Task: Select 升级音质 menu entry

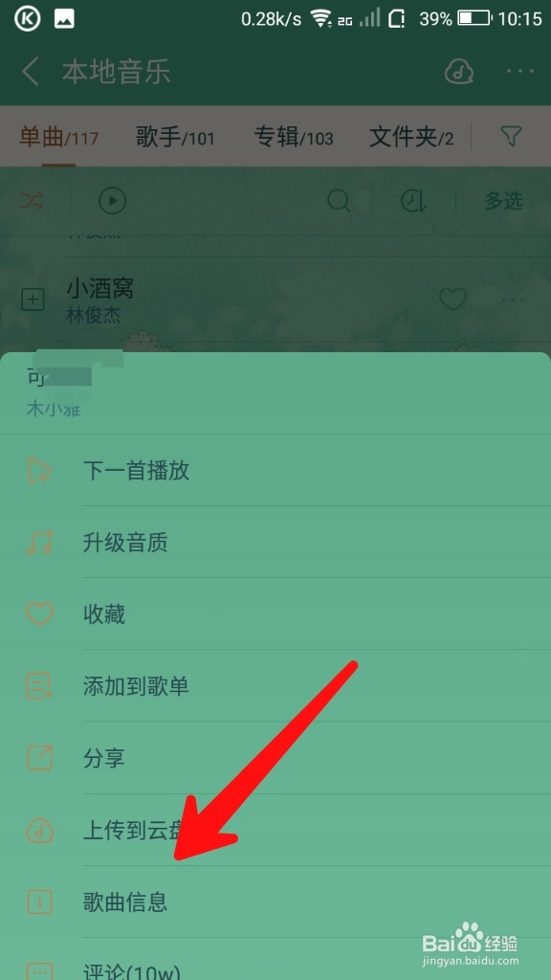Action: click(275, 542)
